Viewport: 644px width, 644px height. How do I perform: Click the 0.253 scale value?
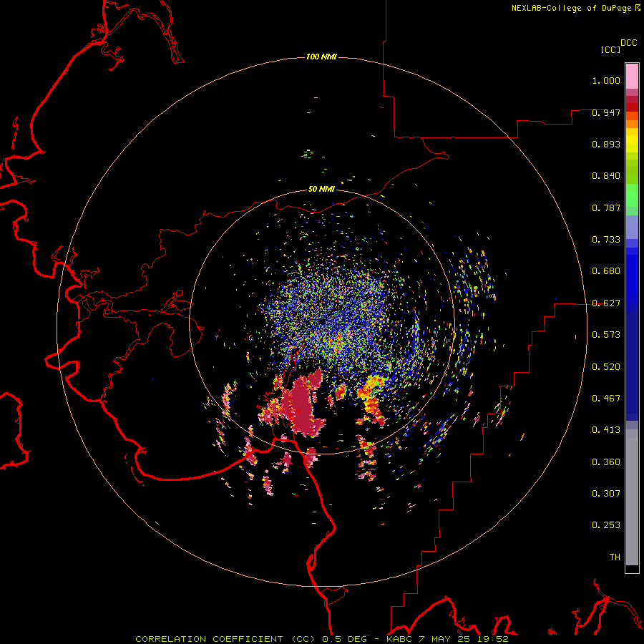tap(606, 525)
